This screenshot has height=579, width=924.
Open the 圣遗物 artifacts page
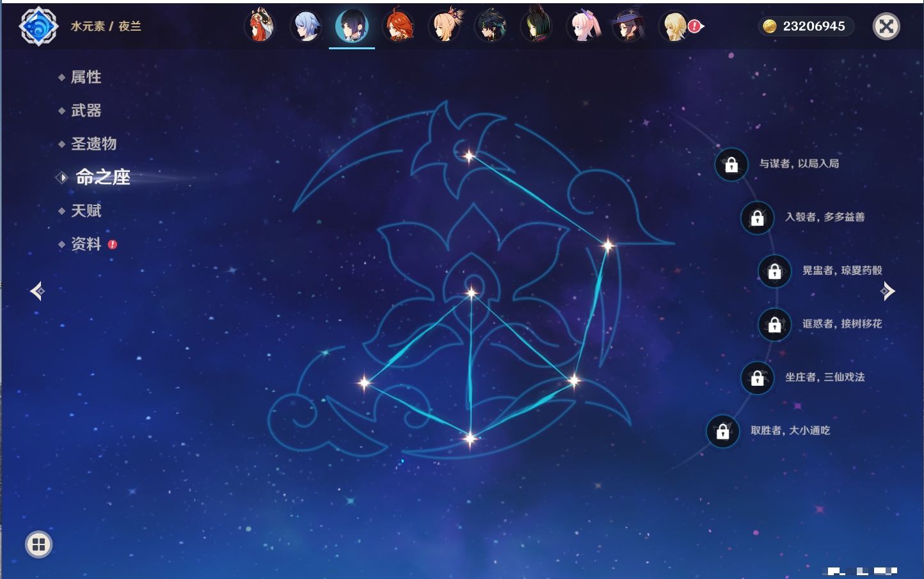93,144
